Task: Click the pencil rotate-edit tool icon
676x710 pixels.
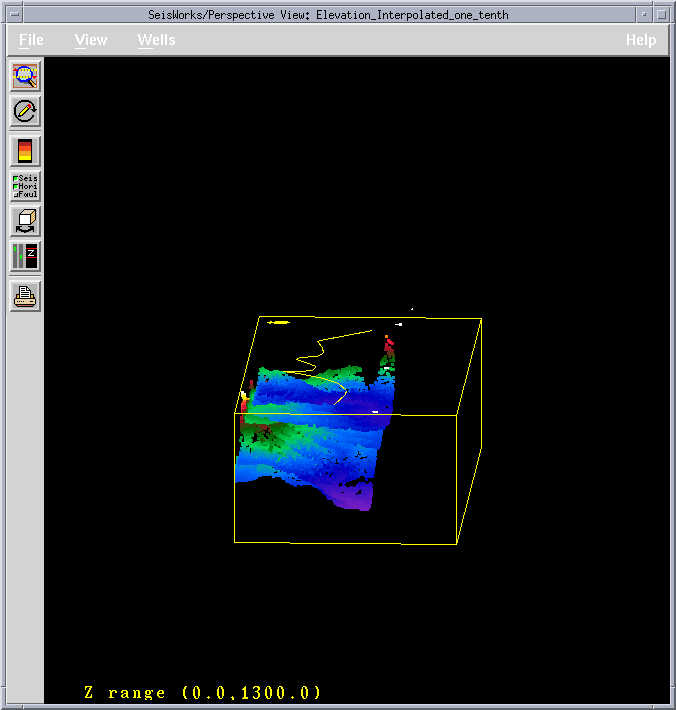Action: 25,111
